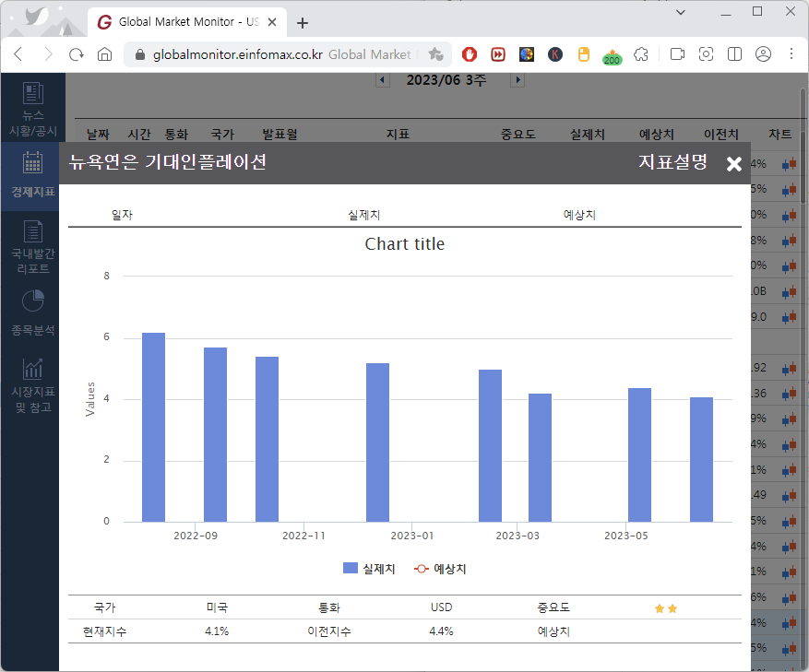Screen dimensions: 809x672
Task: Click the 차트 header in background table
Action: click(779, 134)
